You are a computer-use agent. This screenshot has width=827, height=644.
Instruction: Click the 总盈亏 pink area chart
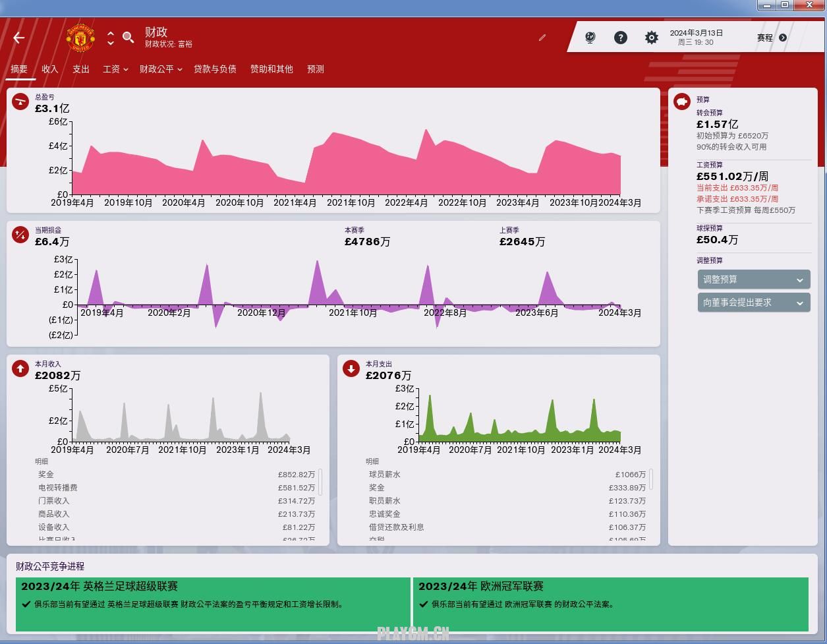coord(346,161)
